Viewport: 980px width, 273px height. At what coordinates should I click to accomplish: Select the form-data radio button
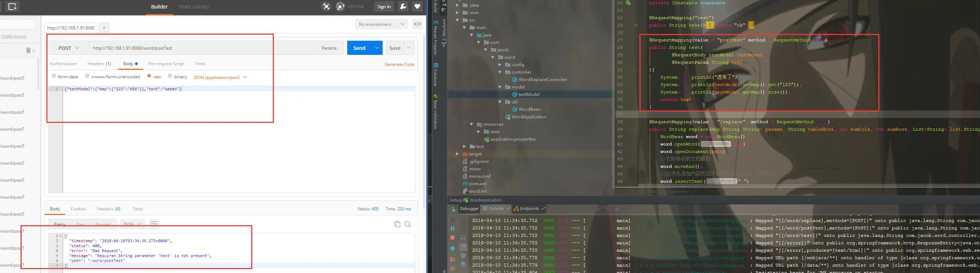click(54, 76)
